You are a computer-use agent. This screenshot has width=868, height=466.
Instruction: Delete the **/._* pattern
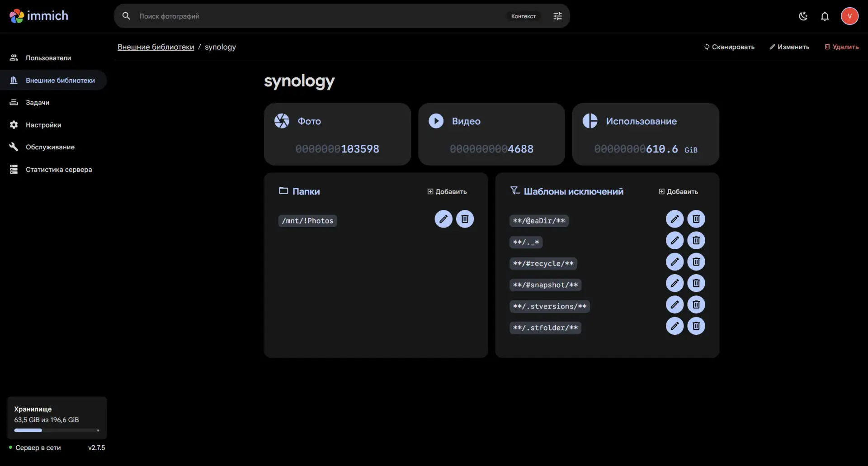696,240
